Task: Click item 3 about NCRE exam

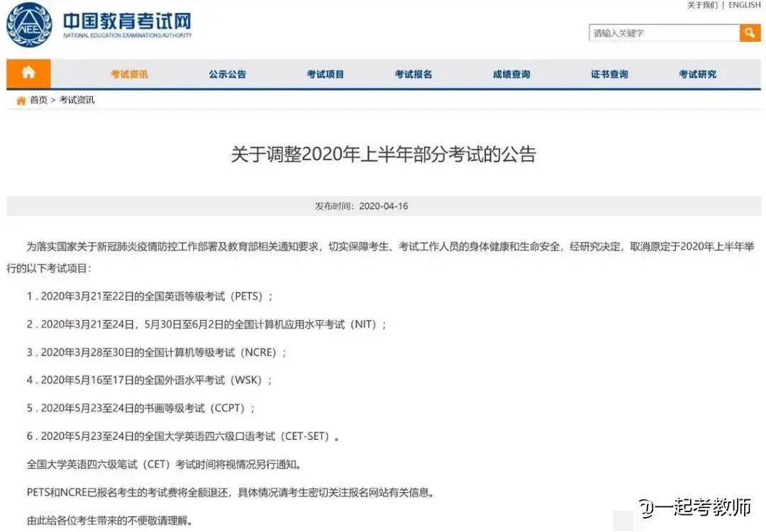Action: click(157, 353)
